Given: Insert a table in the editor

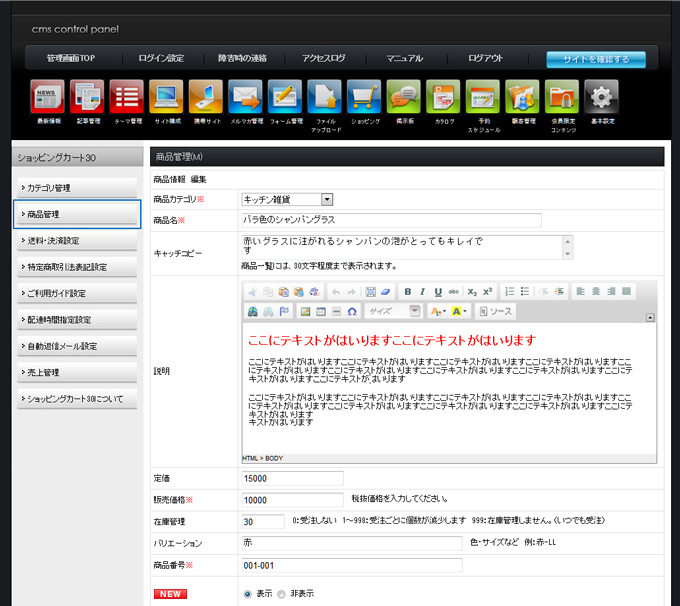Looking at the screenshot, I should tap(322, 312).
